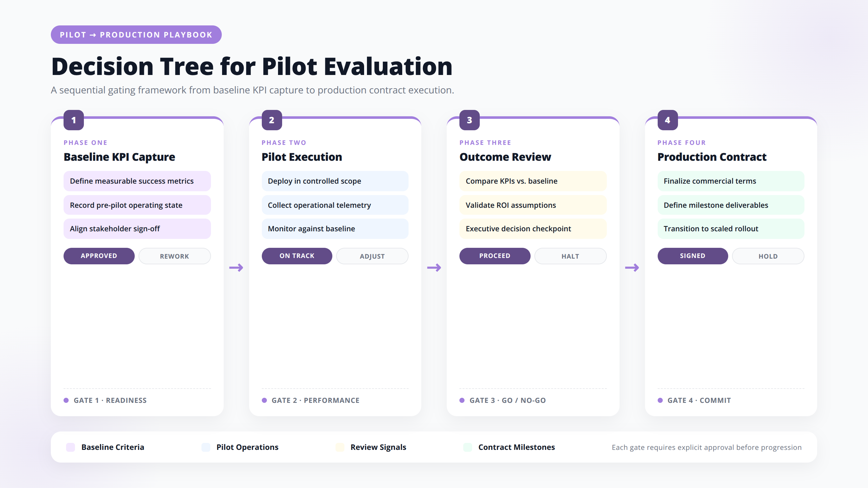
Task: Click the 'Each gate requires explicit approval' note
Action: [x=707, y=447]
